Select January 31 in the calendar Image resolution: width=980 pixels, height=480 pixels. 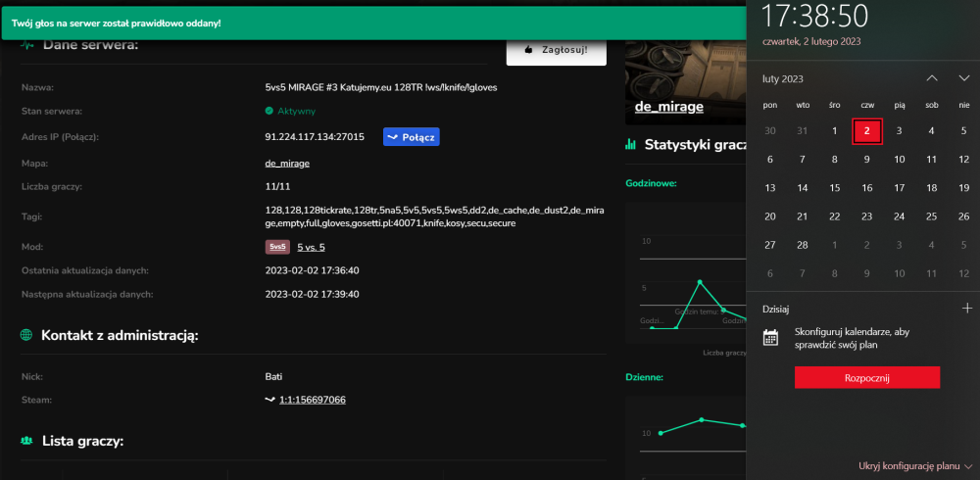click(803, 131)
